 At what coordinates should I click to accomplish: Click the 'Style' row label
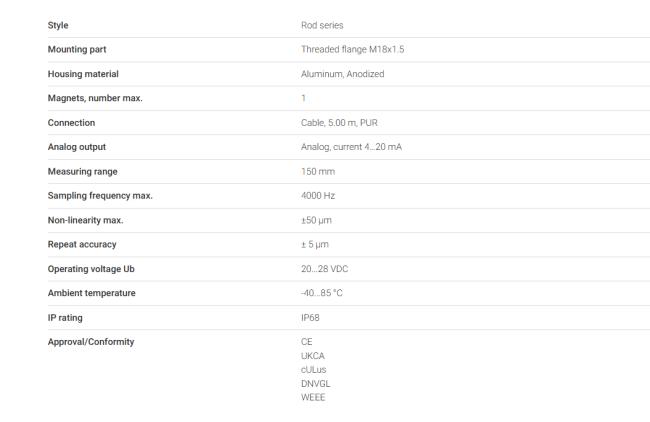(x=58, y=25)
